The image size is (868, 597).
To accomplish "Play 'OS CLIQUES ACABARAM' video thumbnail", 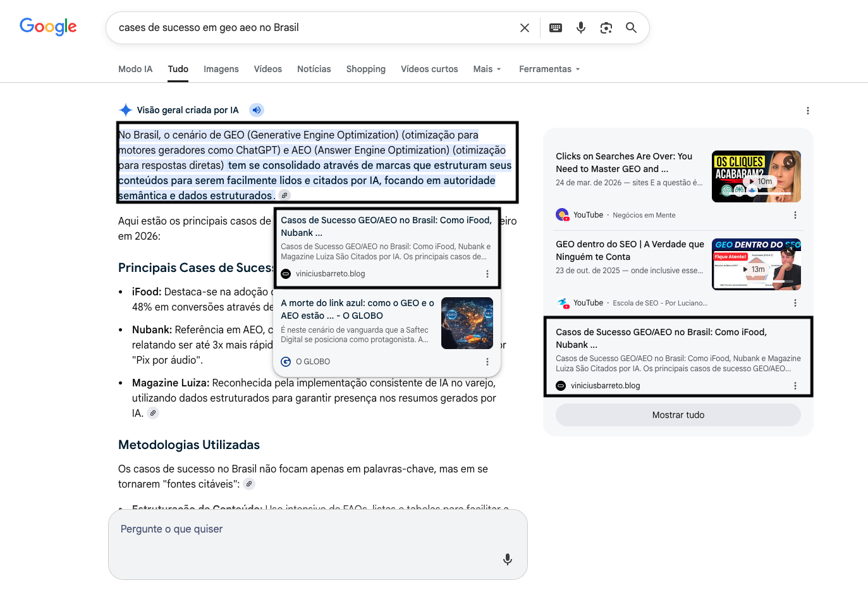I will coord(756,176).
